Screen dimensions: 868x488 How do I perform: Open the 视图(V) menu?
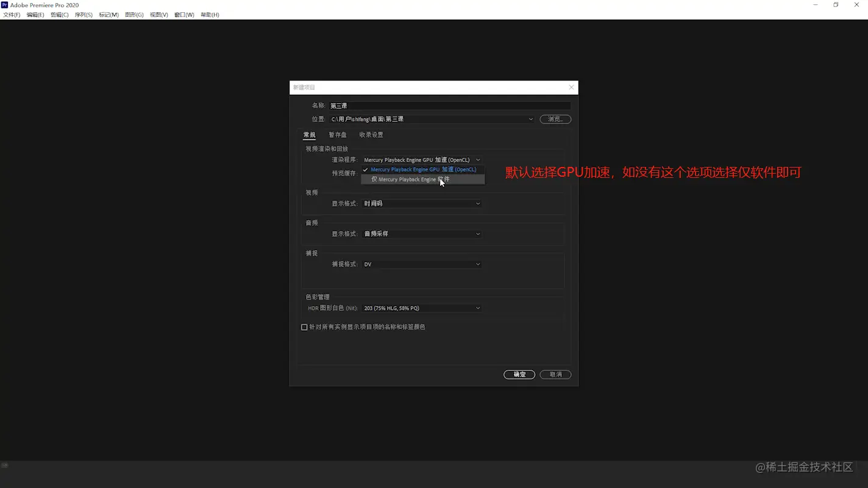point(159,15)
